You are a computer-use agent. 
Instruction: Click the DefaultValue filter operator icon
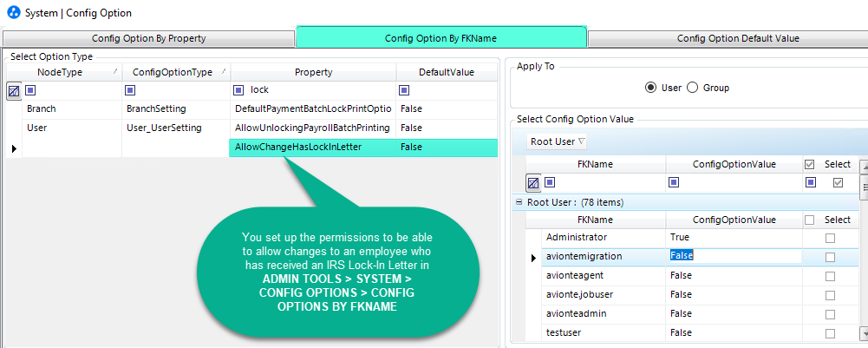coord(403,90)
